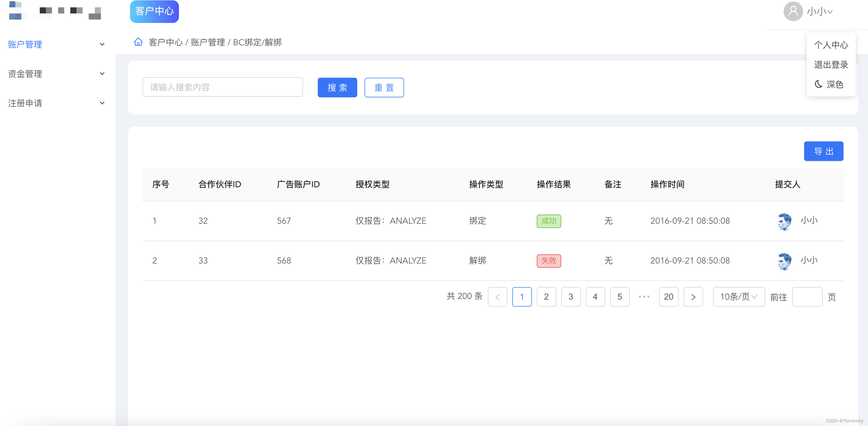Click the operation time in row 2

pyautogui.click(x=690, y=261)
